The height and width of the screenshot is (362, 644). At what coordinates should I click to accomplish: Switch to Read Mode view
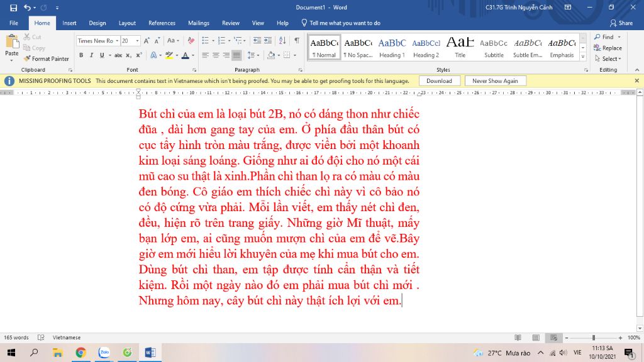pyautogui.click(x=518, y=337)
